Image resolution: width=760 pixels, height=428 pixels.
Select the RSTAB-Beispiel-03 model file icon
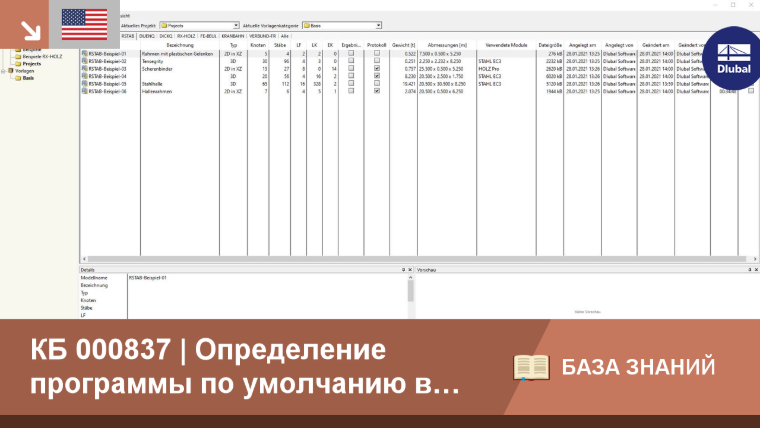pyautogui.click(x=84, y=69)
